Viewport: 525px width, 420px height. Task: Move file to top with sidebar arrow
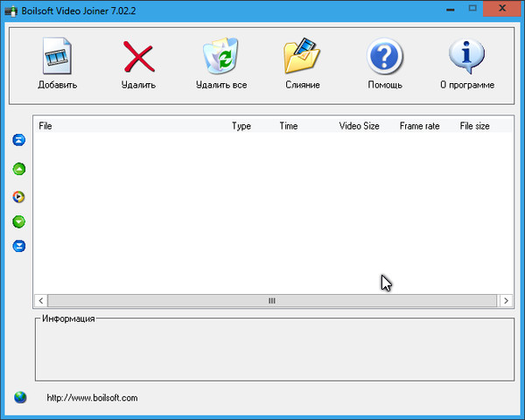tap(19, 140)
